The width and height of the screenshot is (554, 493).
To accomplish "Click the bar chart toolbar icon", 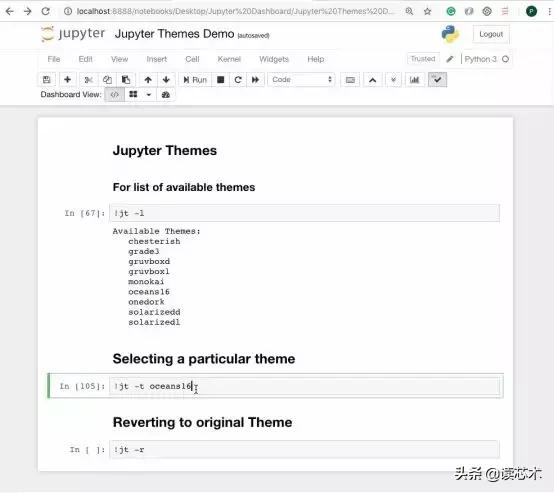I will pyautogui.click(x=414, y=80).
